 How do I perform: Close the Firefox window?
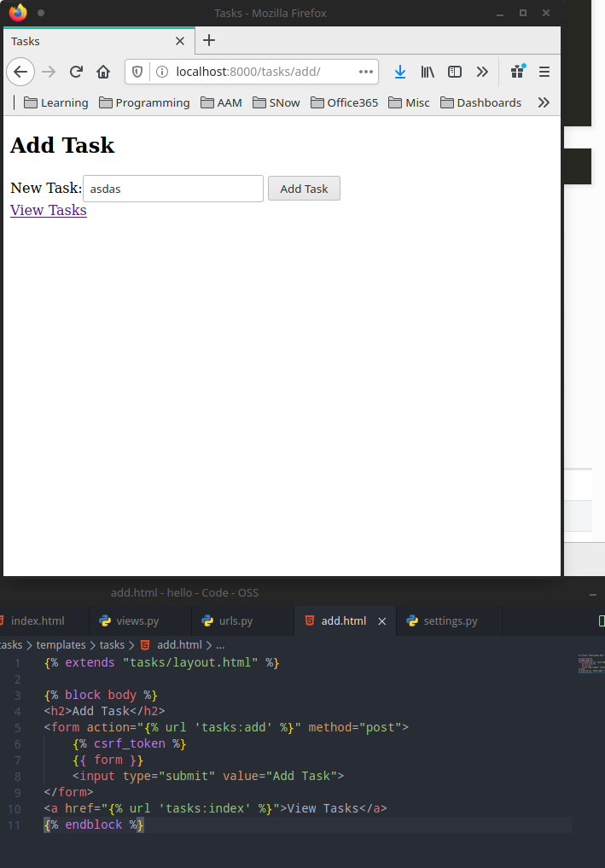click(546, 13)
